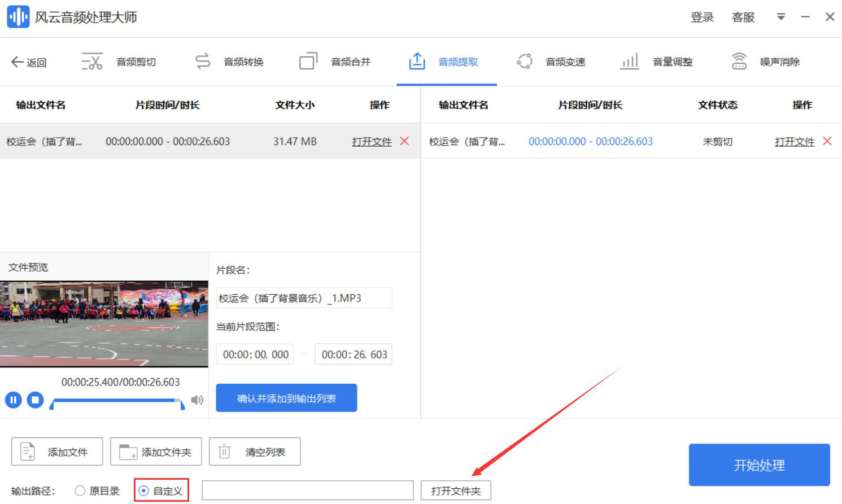This screenshot has width=842, height=504.
Task: Open the 登录 login link
Action: [702, 17]
